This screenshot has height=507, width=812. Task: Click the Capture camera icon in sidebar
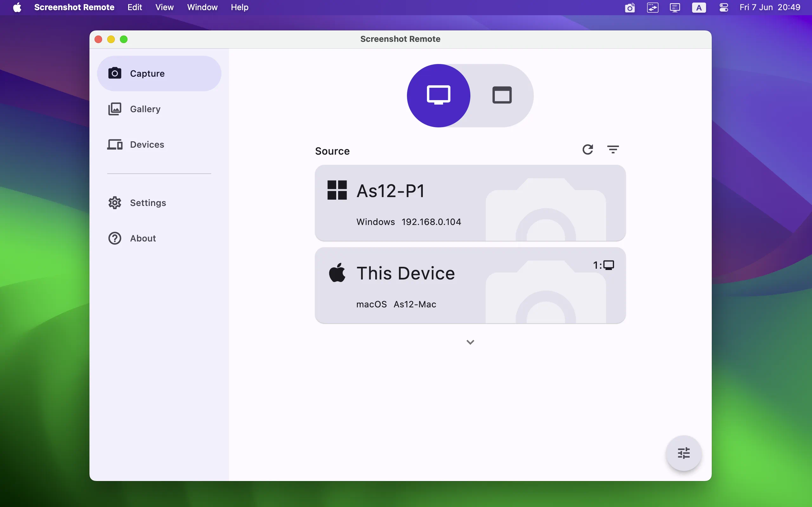115,73
